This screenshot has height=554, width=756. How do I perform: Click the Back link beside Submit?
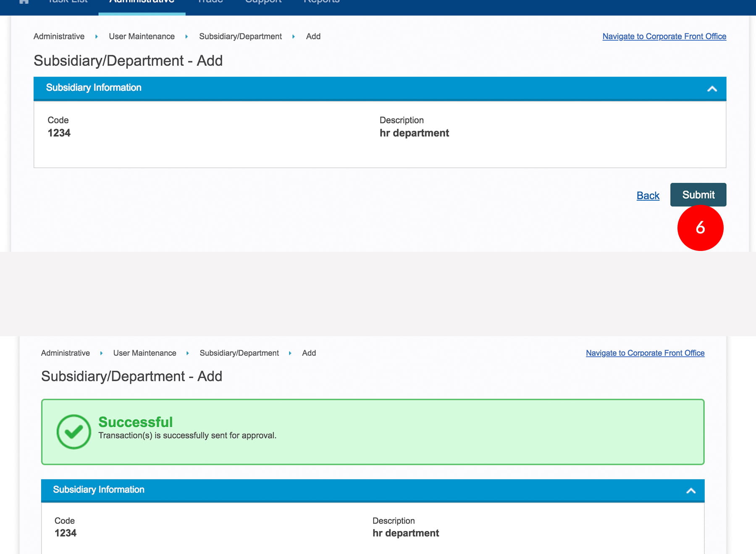point(648,196)
